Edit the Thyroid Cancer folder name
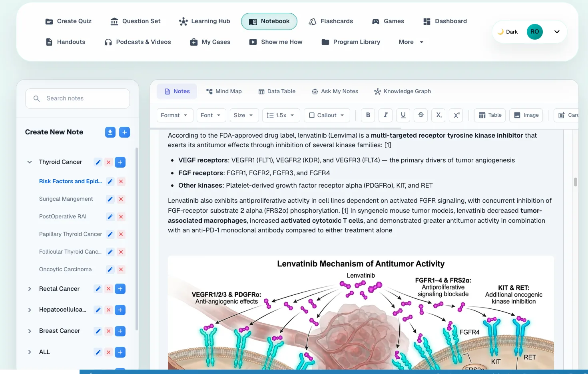This screenshot has width=588, height=374. tap(98, 162)
